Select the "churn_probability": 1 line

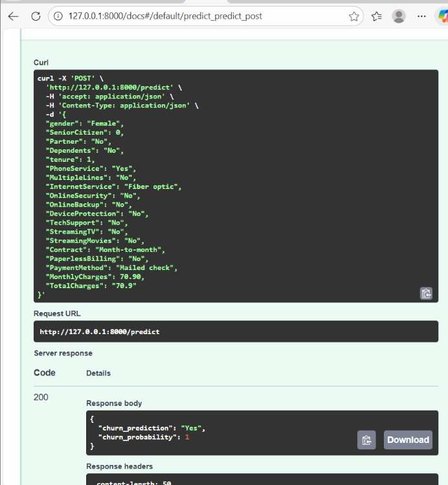144,437
